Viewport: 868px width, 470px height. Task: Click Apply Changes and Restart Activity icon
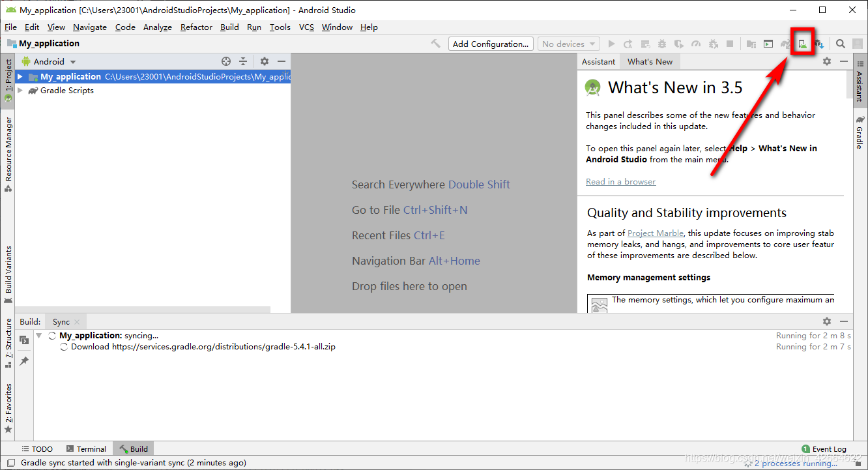(x=628, y=44)
